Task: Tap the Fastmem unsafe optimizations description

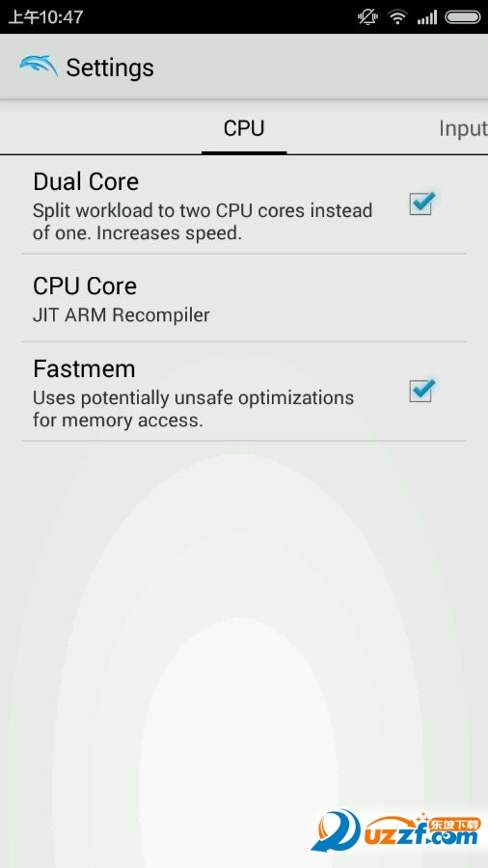Action: [193, 409]
